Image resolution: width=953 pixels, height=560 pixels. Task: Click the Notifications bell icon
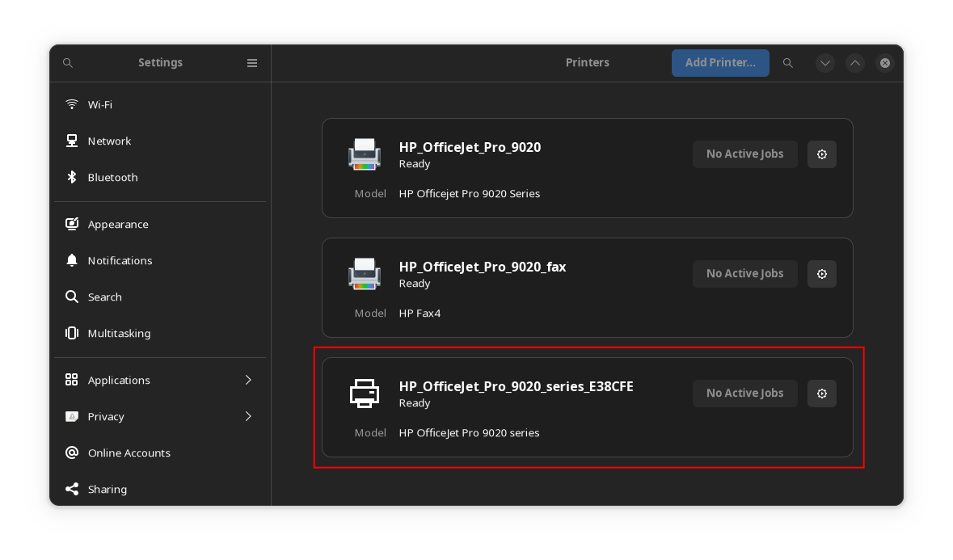coord(72,260)
